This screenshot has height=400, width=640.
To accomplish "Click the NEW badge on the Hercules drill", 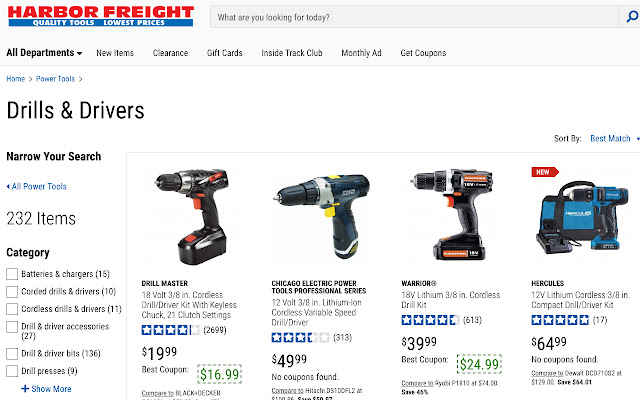I will point(545,172).
